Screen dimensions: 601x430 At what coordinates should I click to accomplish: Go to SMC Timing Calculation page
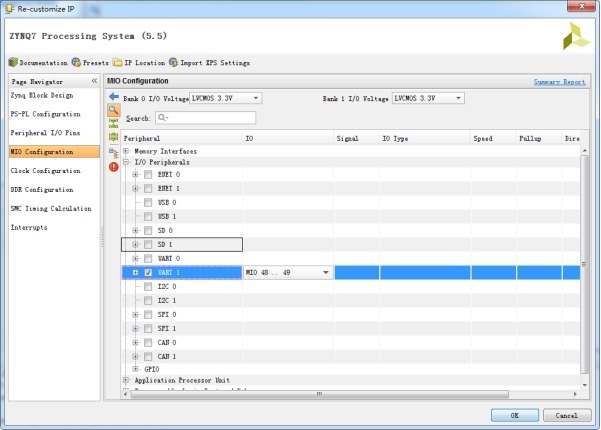(51, 208)
